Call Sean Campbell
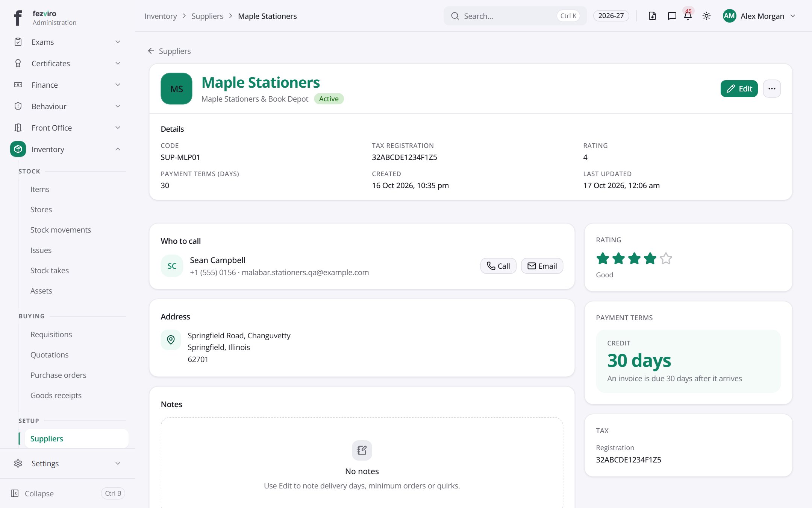Viewport: 812px width, 508px height. coord(498,266)
